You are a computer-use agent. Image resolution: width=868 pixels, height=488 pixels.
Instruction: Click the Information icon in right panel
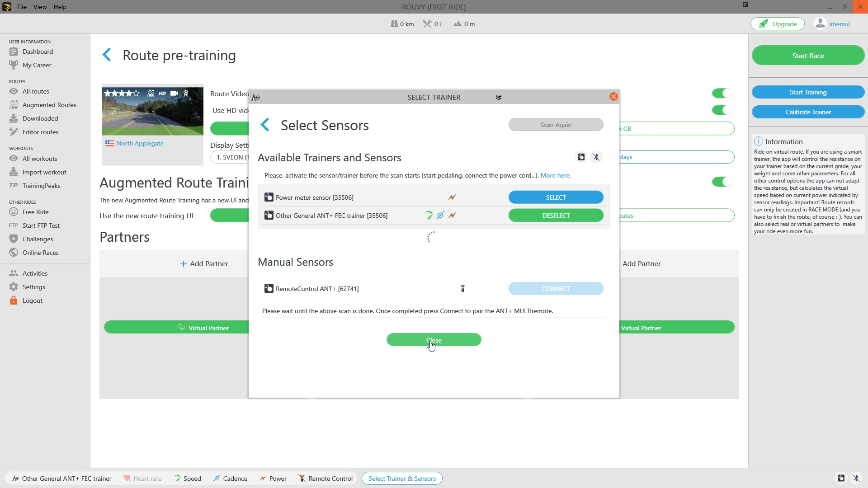[759, 141]
